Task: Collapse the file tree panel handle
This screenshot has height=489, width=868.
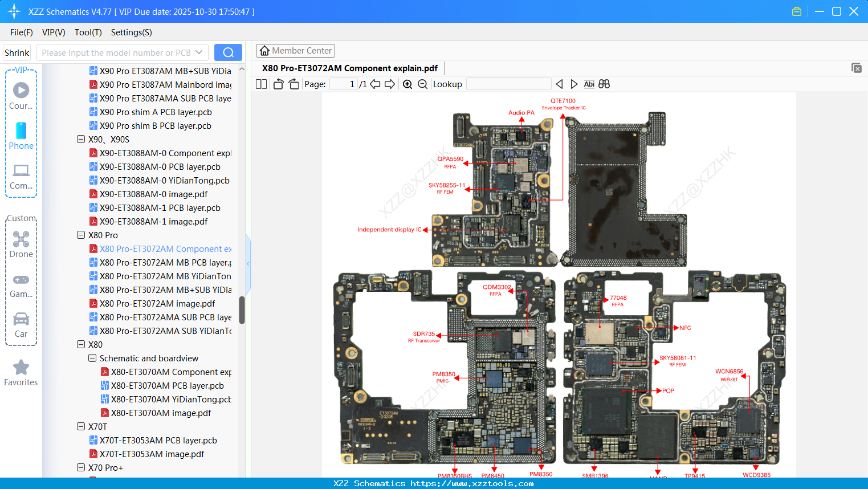Action: (248, 263)
